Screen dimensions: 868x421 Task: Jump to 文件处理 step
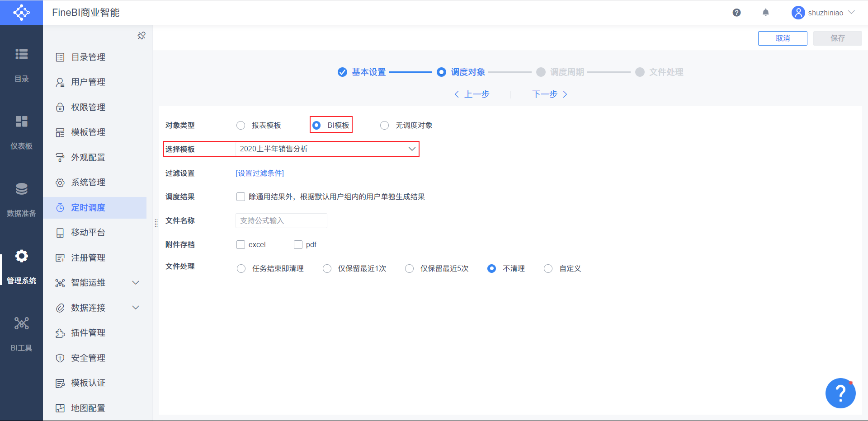[x=659, y=72]
